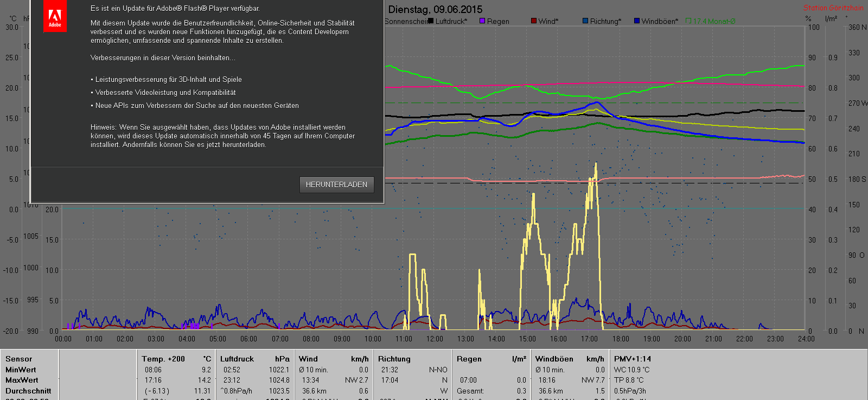Click the 'Verbesserungen in dieser Version beinhalten...' text
The image size is (868, 400).
(x=163, y=58)
